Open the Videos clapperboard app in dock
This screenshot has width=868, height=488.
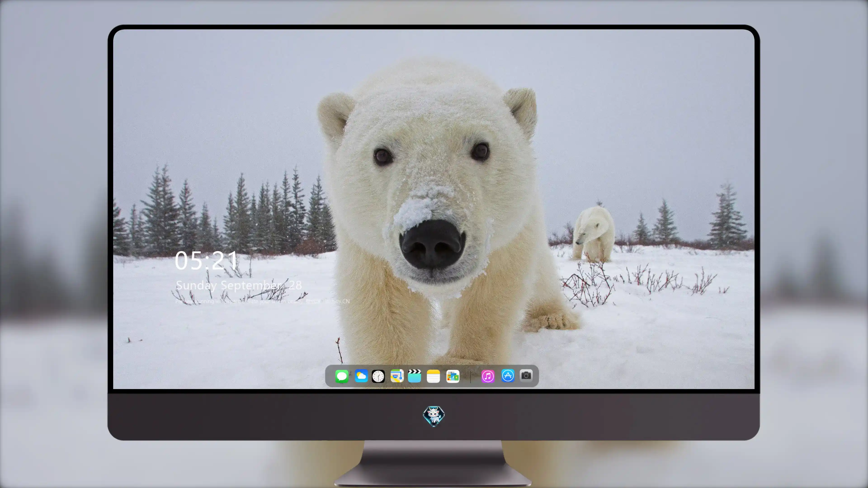coord(415,376)
